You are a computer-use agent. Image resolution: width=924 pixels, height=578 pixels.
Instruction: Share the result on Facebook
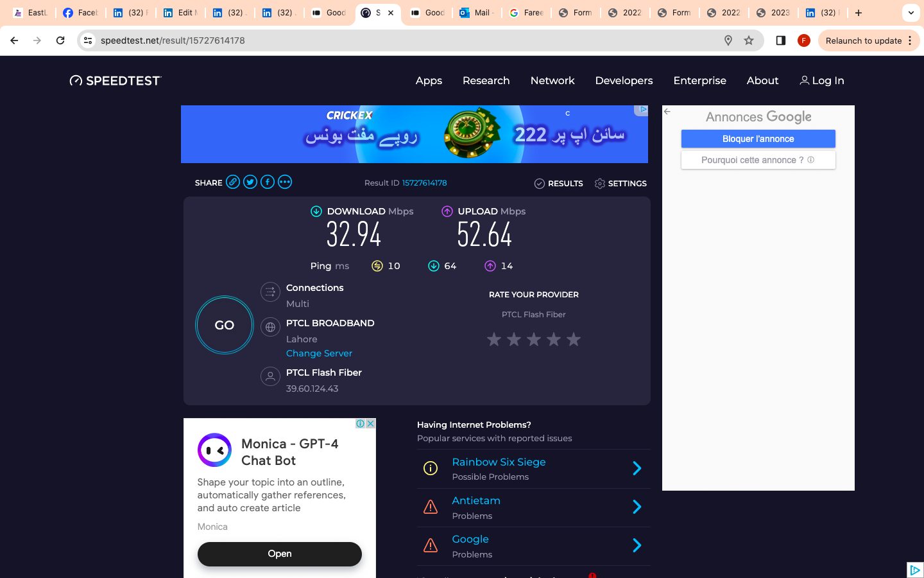coord(268,182)
